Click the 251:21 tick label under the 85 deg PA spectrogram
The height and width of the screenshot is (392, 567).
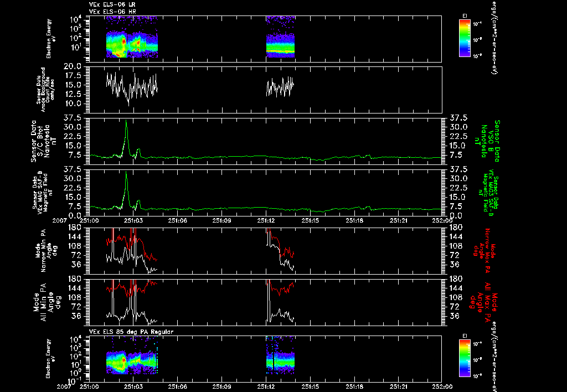coord(399,386)
